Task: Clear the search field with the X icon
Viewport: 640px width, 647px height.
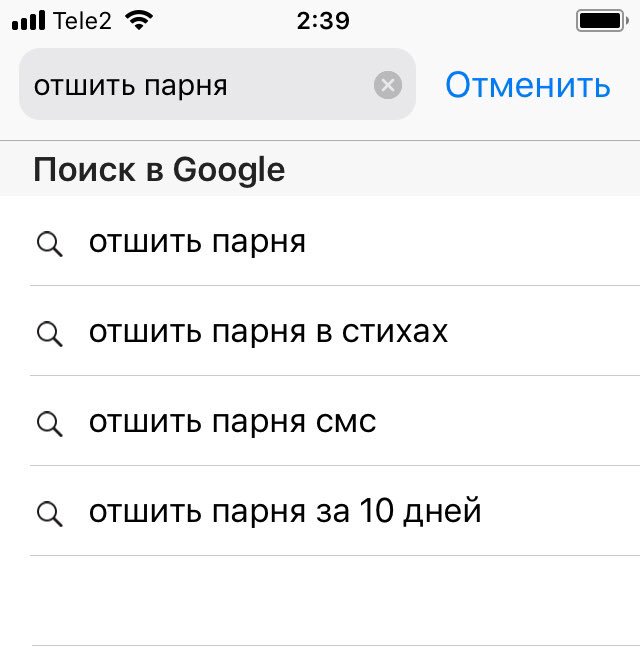Action: [x=387, y=85]
